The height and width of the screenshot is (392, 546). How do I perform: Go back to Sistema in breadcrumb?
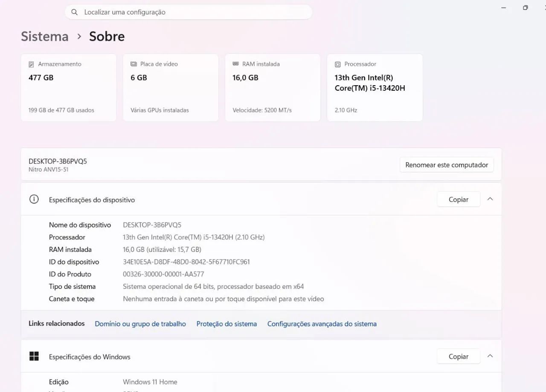click(x=45, y=37)
